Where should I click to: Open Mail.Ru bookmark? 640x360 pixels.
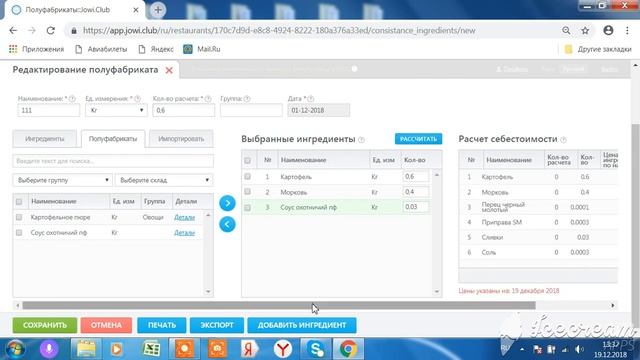click(202, 49)
